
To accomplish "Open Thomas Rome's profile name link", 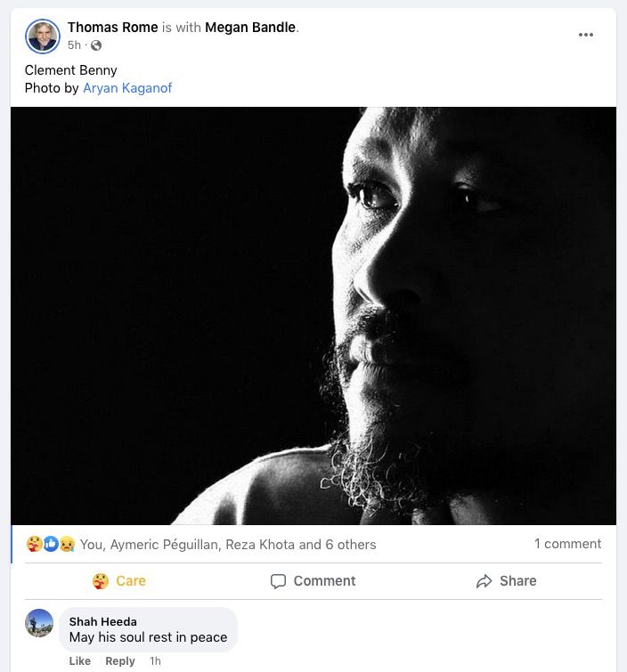I will tap(112, 28).
